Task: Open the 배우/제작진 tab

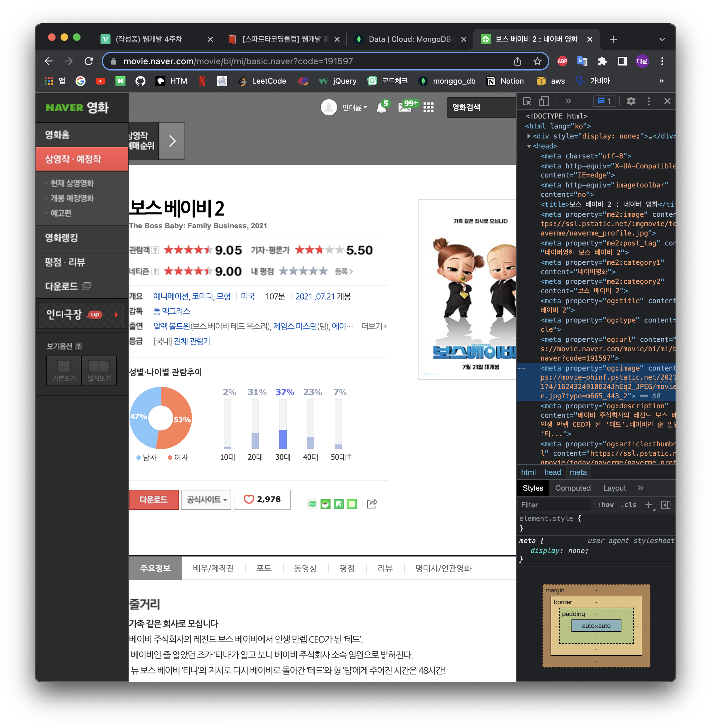Action: pos(213,568)
